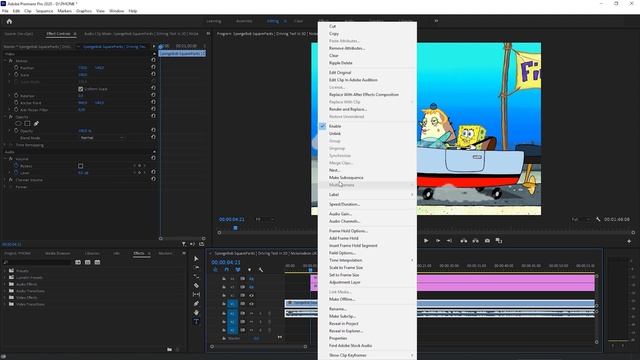640x360 pixels.
Task: Click Export Frame camera icon
Action: (487, 241)
